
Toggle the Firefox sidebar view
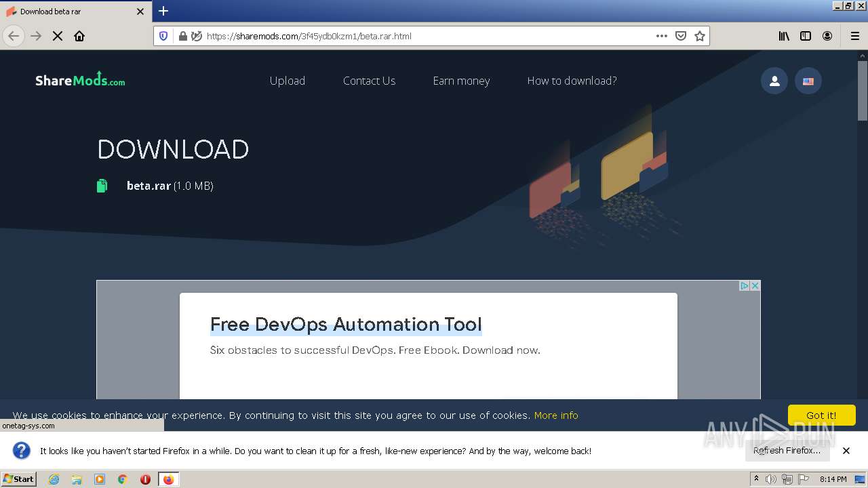[806, 36]
